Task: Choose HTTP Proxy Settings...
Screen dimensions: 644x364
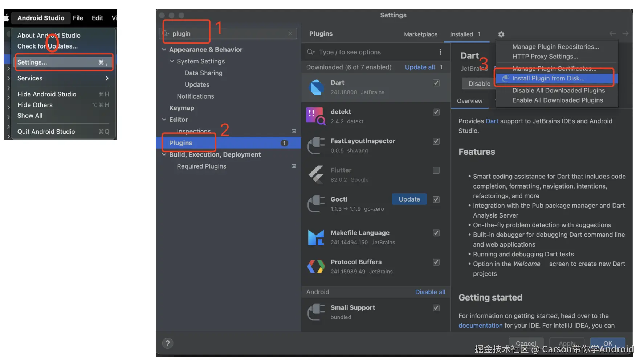Action: pos(545,57)
